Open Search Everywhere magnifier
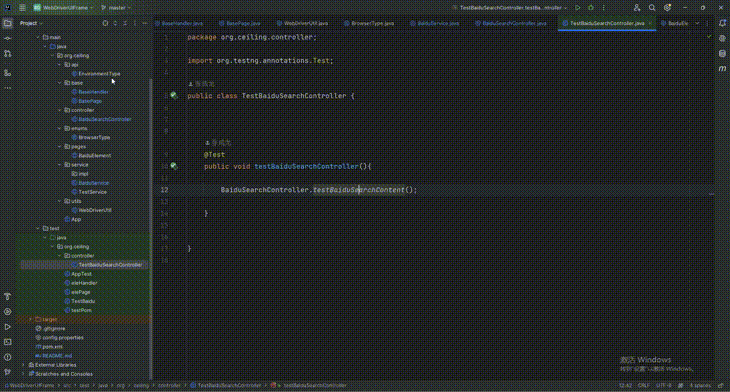Image resolution: width=730 pixels, height=392 pixels. click(x=652, y=8)
